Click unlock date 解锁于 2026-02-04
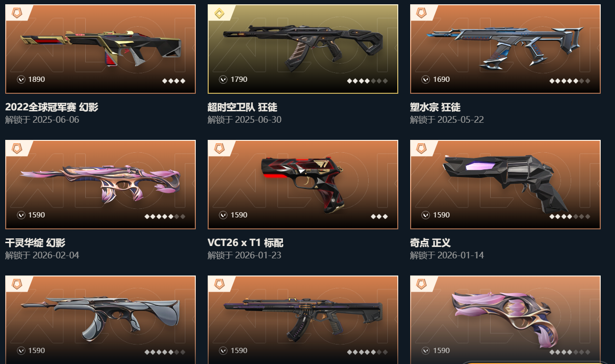Viewport: 615px width, 364px height. [x=42, y=256]
